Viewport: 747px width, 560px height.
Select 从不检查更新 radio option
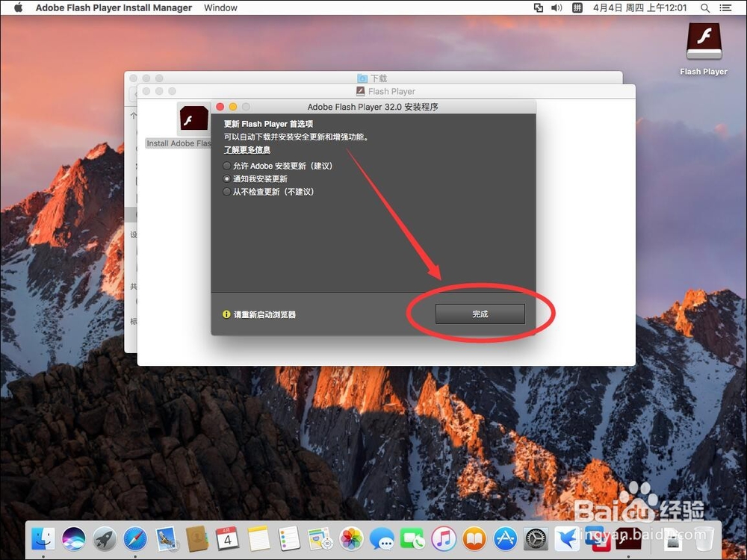[x=227, y=191]
